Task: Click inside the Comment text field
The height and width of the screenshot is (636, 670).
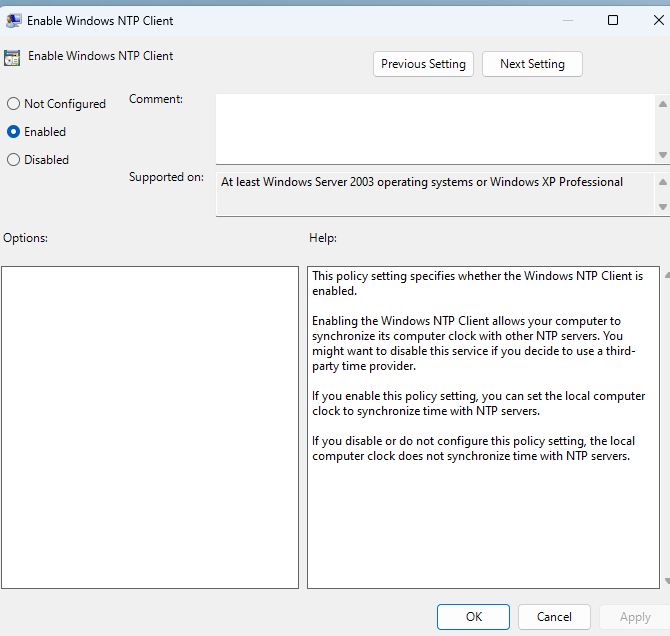Action: click(435, 129)
